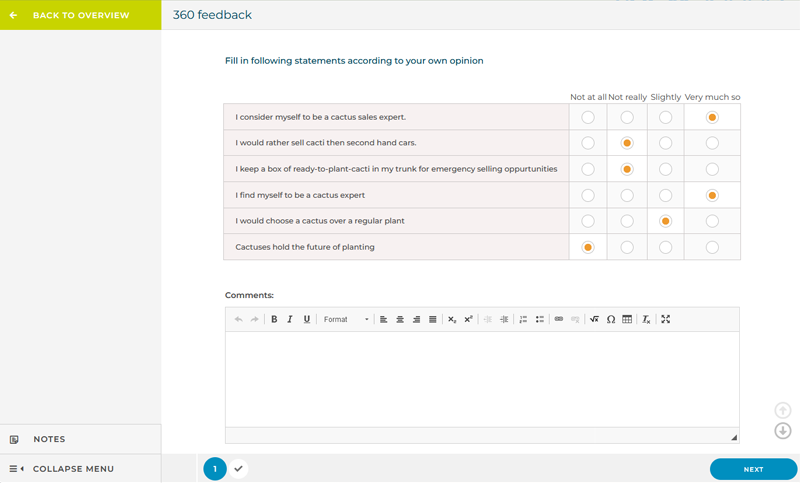The image size is (800, 483).
Task: Click the Unlink icon
Action: coord(575,319)
